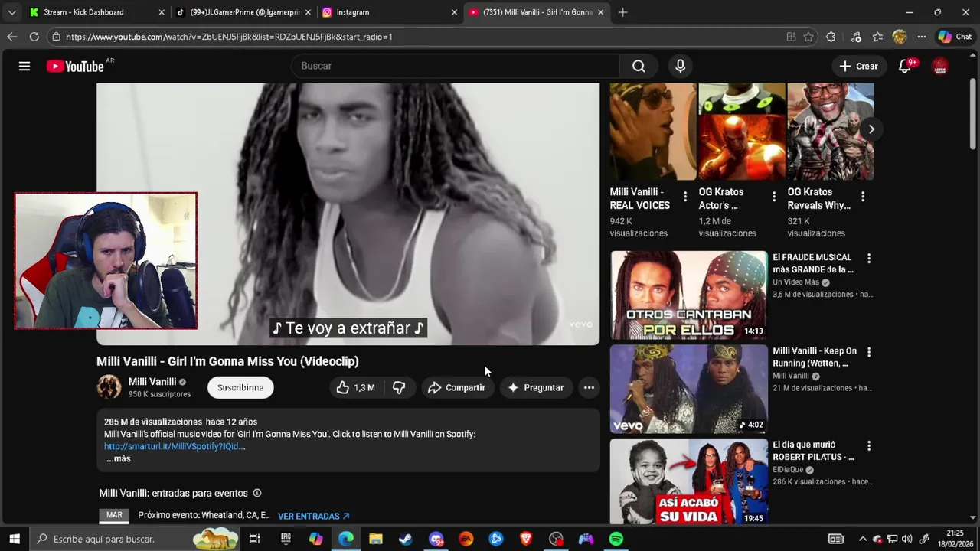Open the browser profile avatar
This screenshot has height=551, width=980.
[900, 37]
